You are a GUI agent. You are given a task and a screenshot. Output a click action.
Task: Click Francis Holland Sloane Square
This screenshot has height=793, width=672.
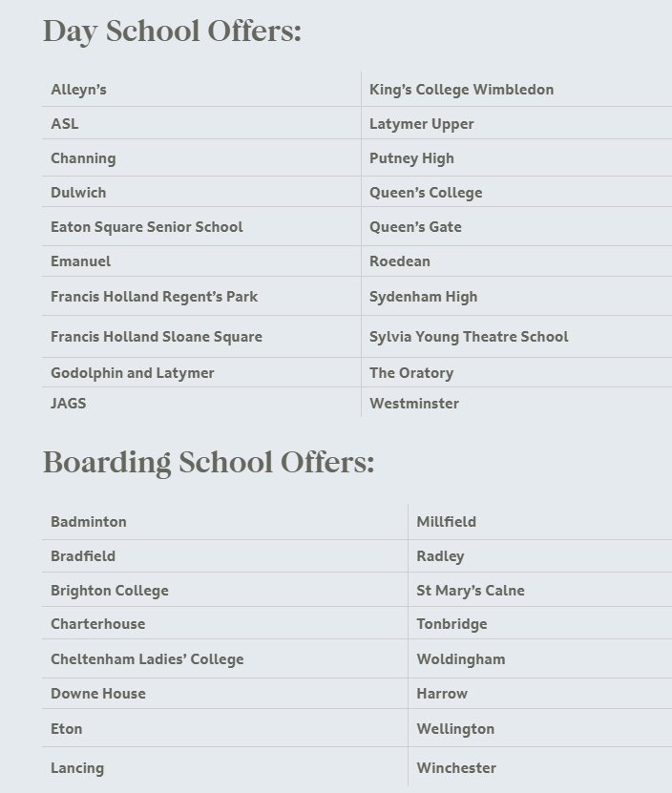click(156, 337)
